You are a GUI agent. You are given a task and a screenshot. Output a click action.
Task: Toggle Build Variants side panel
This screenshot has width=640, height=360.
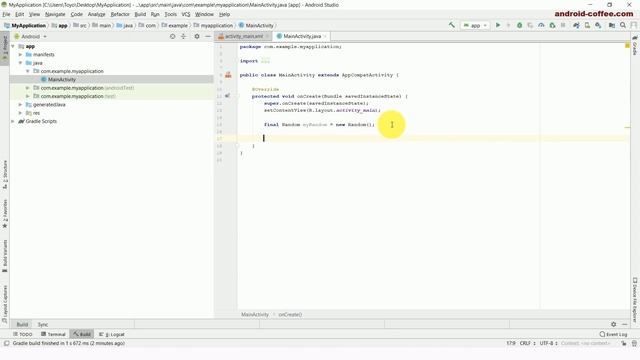click(x=5, y=256)
